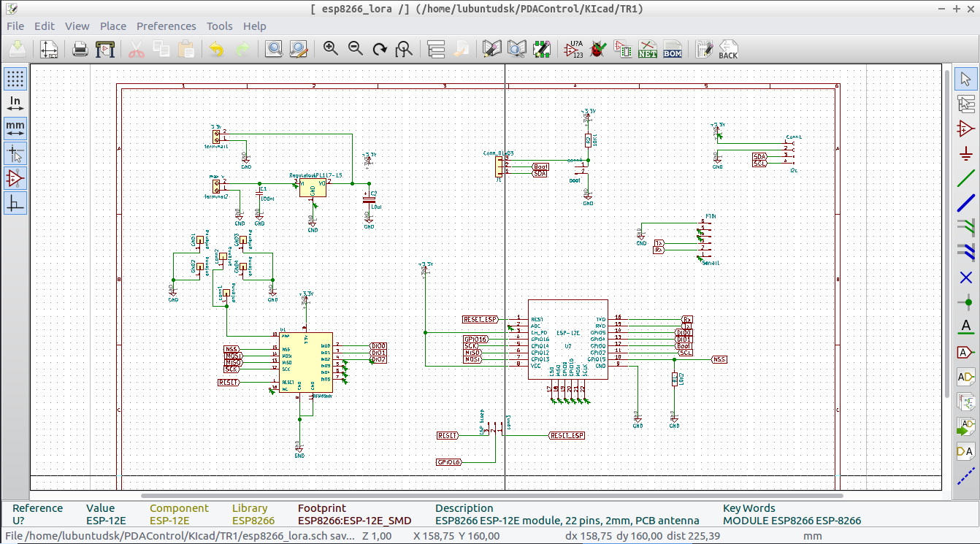Click the RFM95 LoRa module symbol
Screen dimensions: 980x544
coord(306,363)
